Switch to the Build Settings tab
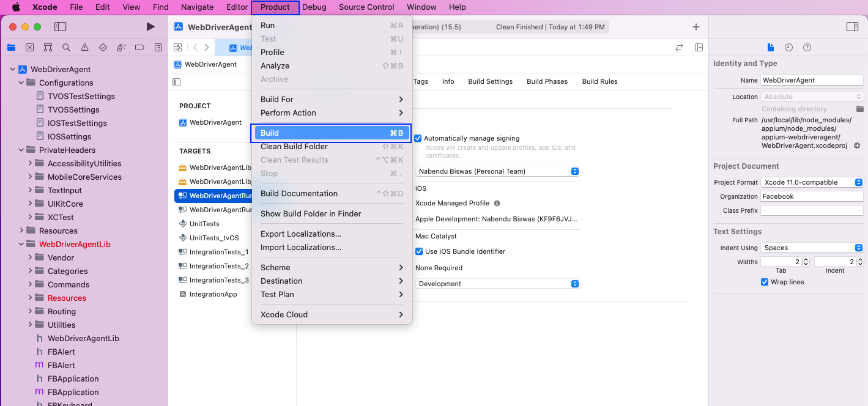 (491, 81)
